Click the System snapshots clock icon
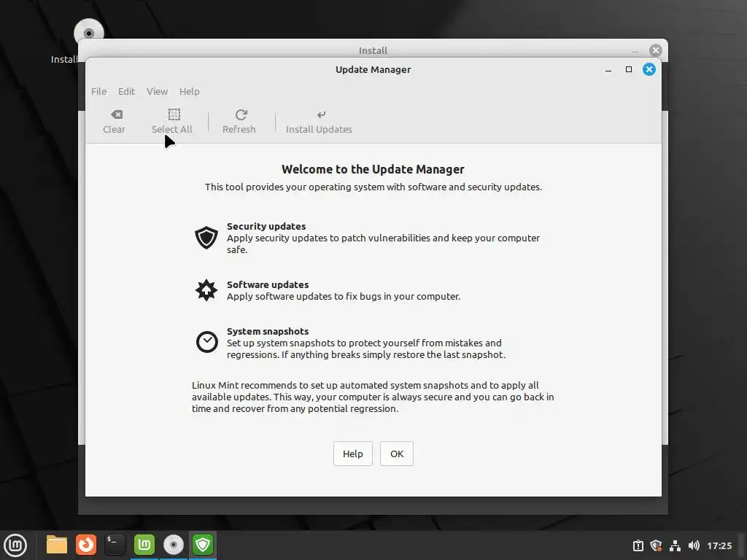Screen dimensions: 747x560 tap(206, 342)
